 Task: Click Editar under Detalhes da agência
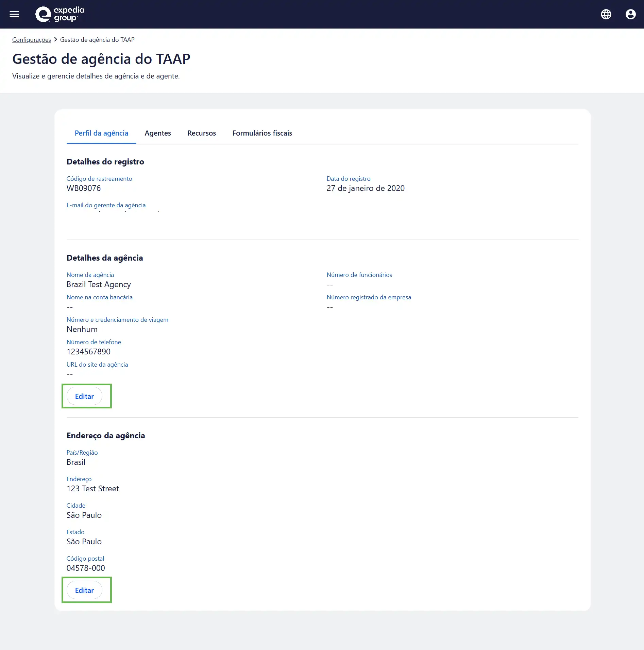(x=84, y=396)
